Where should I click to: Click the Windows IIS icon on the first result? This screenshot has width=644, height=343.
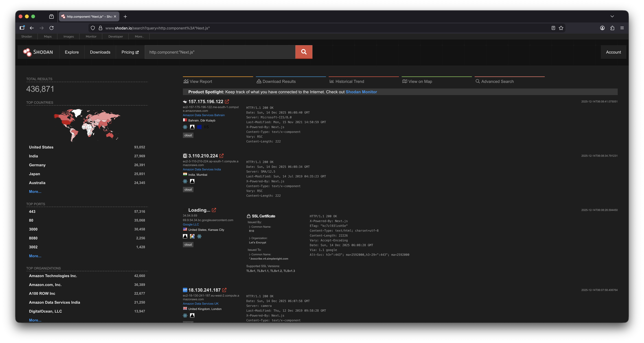(x=199, y=127)
